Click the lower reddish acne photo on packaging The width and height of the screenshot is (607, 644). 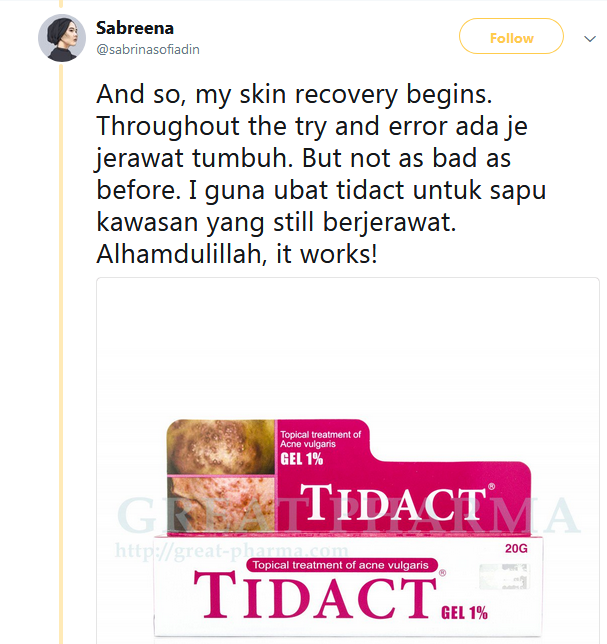[222, 504]
